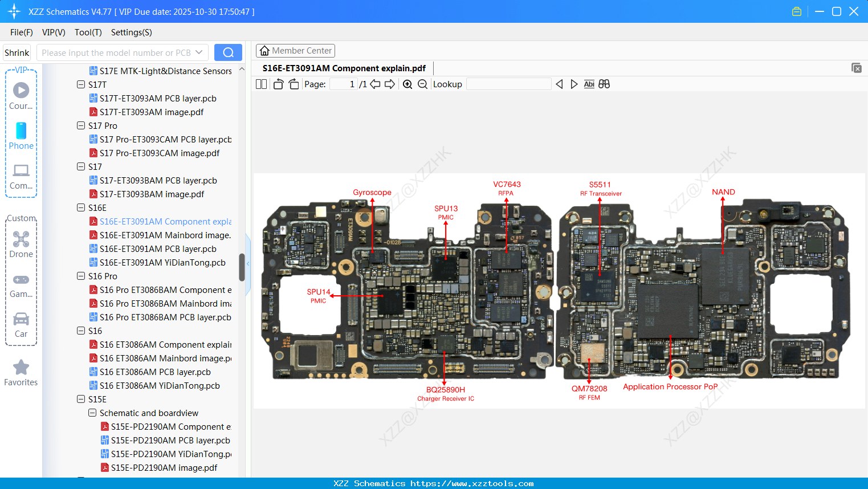Go to the next page with forward arrow
This screenshot has height=489, width=868.
pyautogui.click(x=390, y=84)
